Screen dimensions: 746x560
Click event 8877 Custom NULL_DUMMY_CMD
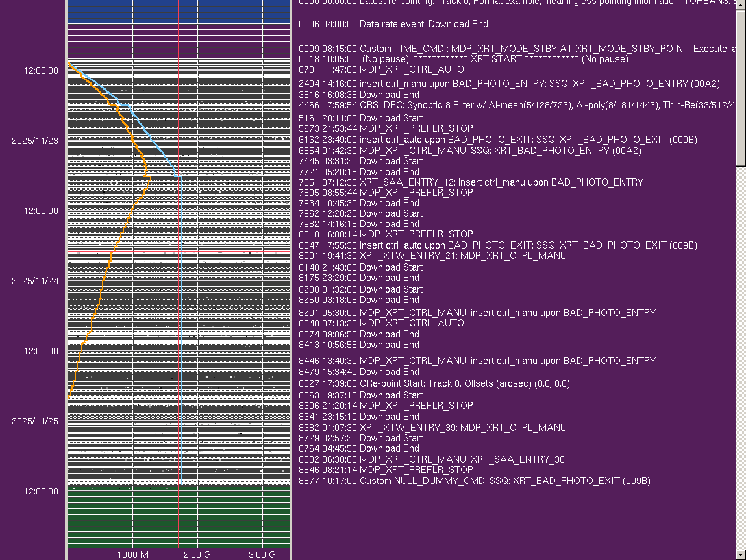coord(474,481)
